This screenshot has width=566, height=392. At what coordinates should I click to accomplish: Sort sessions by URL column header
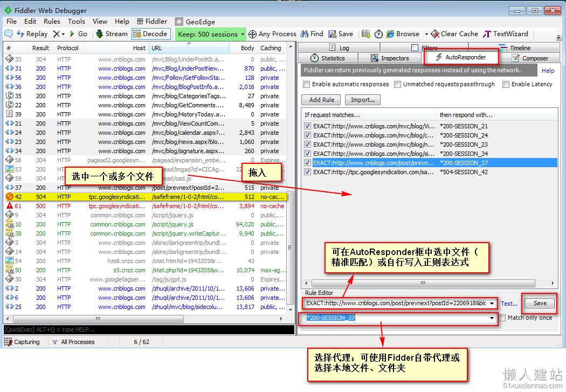(x=189, y=48)
